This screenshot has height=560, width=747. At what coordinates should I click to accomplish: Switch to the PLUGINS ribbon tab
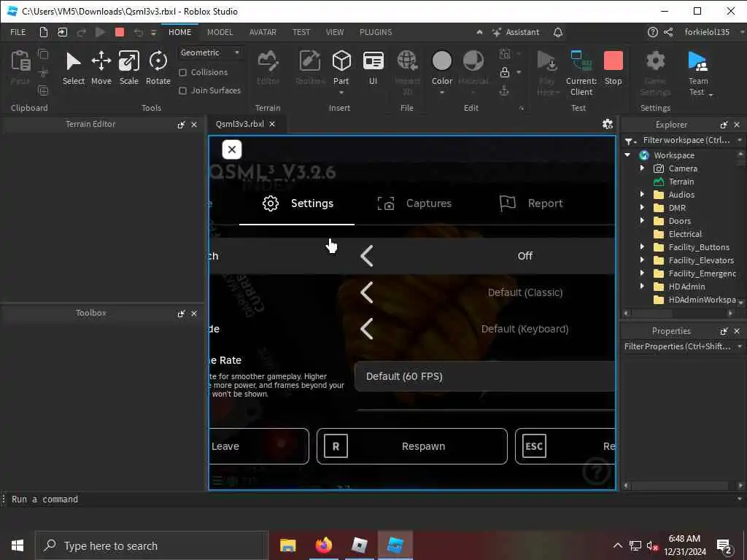[x=376, y=32]
